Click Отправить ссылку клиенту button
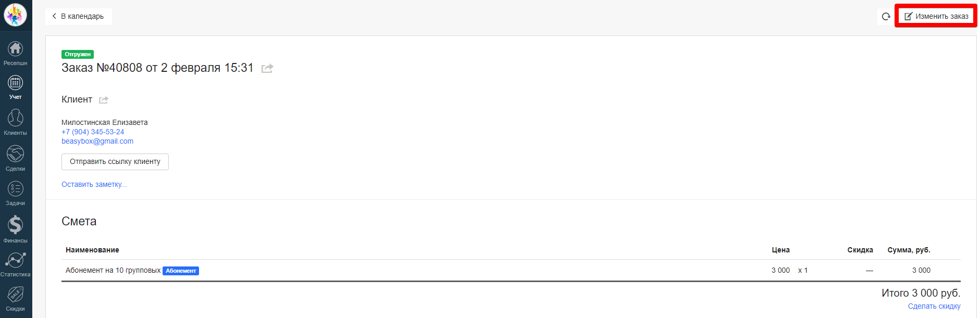Image resolution: width=980 pixels, height=318 pixels. [115, 162]
